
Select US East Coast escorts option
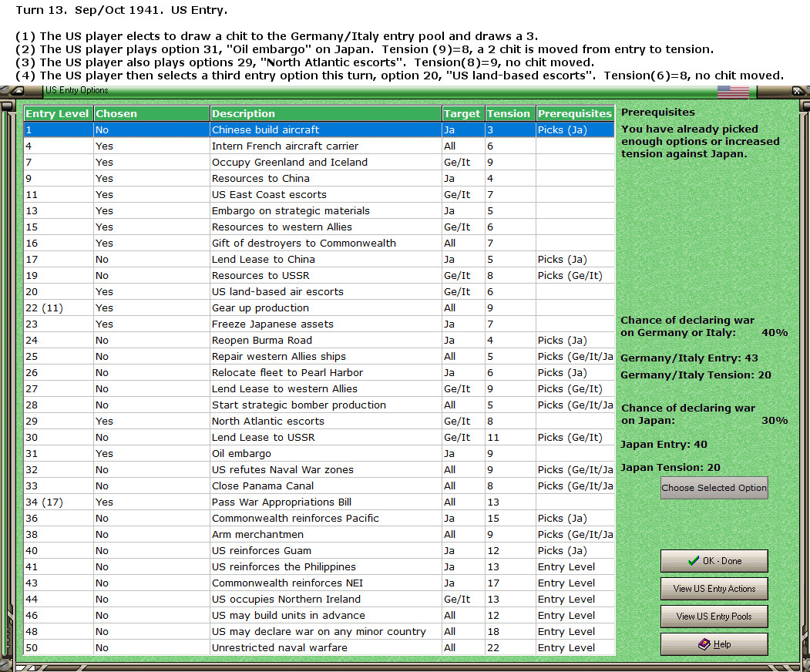(x=319, y=195)
